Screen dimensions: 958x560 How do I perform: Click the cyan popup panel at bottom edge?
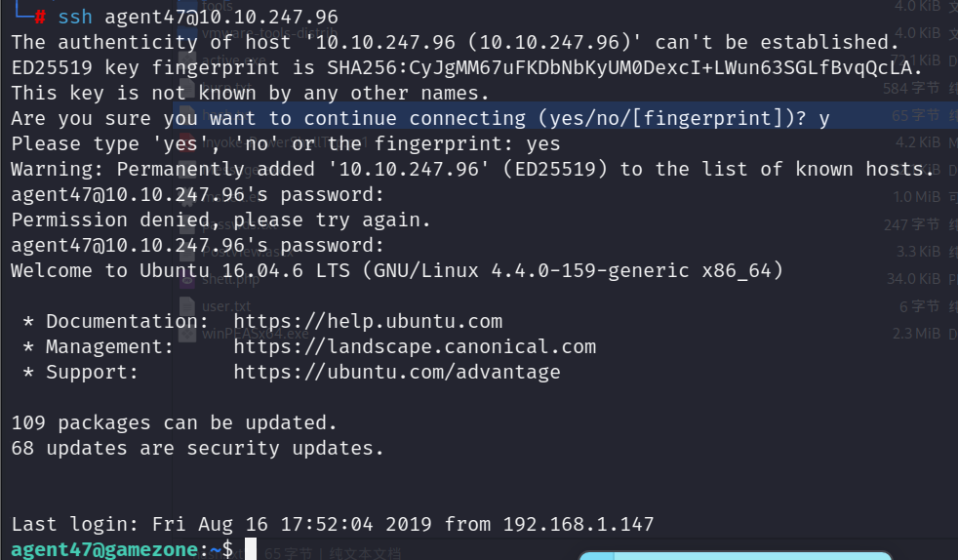pos(735,555)
